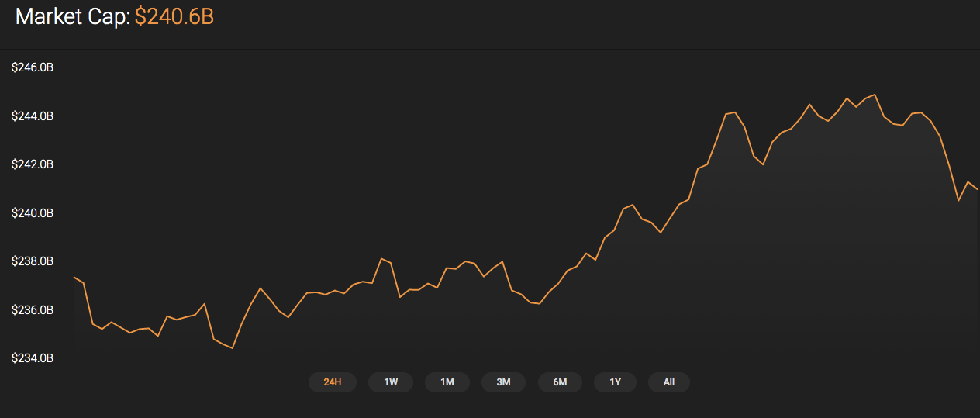Image resolution: width=980 pixels, height=418 pixels.
Task: Show the All time range
Action: [x=669, y=382]
